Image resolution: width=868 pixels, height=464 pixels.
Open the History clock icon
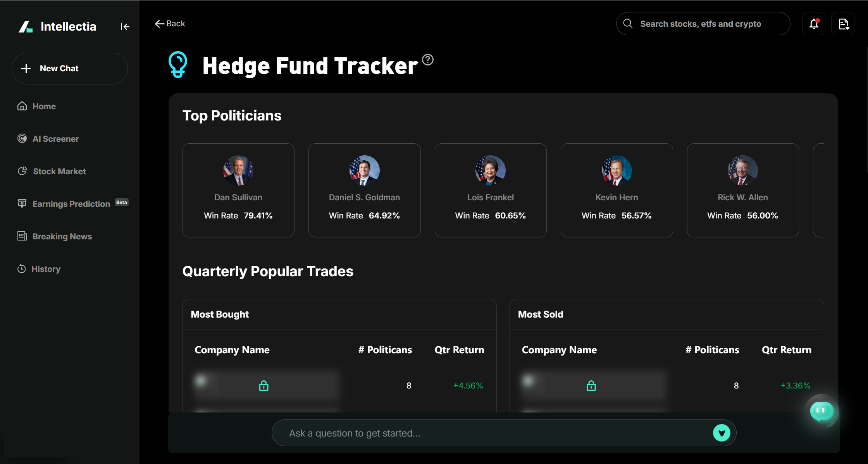click(x=21, y=268)
